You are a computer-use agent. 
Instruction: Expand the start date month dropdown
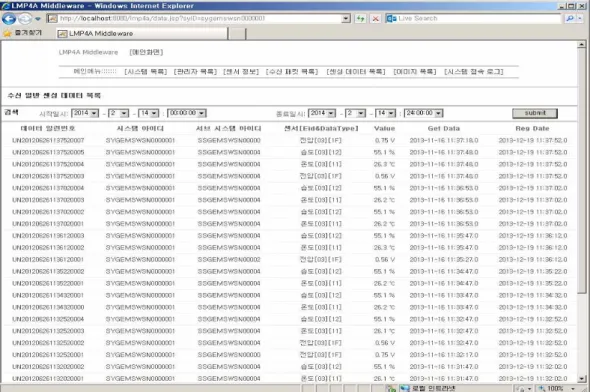coord(124,113)
